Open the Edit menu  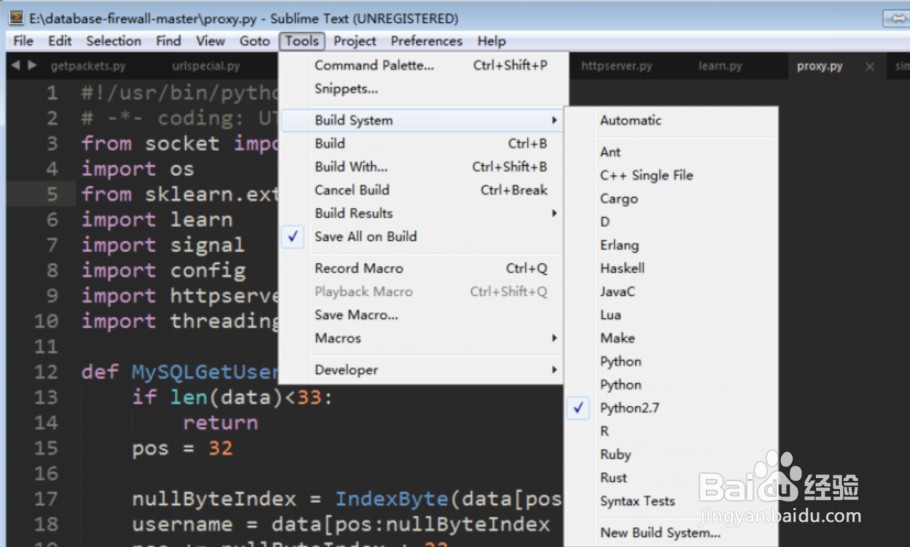pos(59,41)
